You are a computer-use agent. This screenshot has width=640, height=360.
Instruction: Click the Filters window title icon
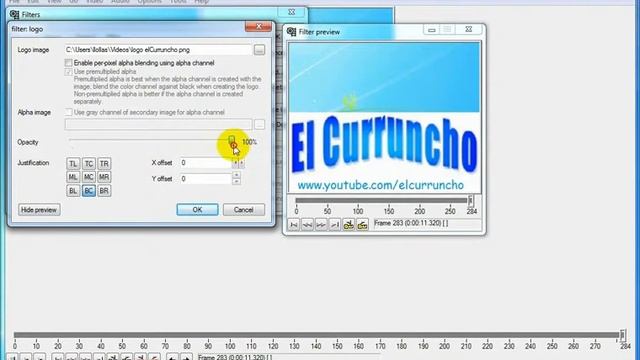pyautogui.click(x=14, y=15)
